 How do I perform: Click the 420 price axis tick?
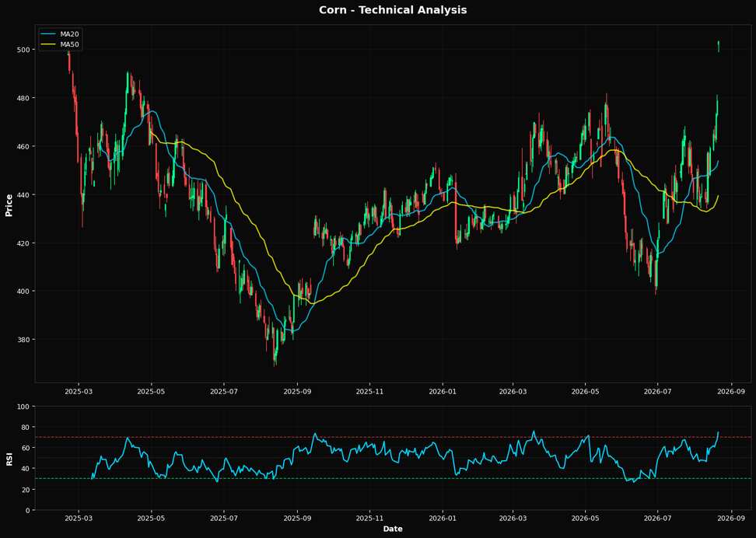pyautogui.click(x=23, y=243)
